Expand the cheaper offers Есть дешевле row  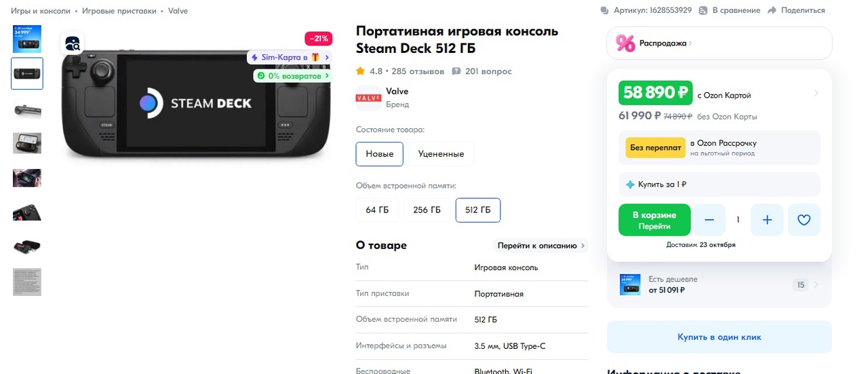coord(719,284)
